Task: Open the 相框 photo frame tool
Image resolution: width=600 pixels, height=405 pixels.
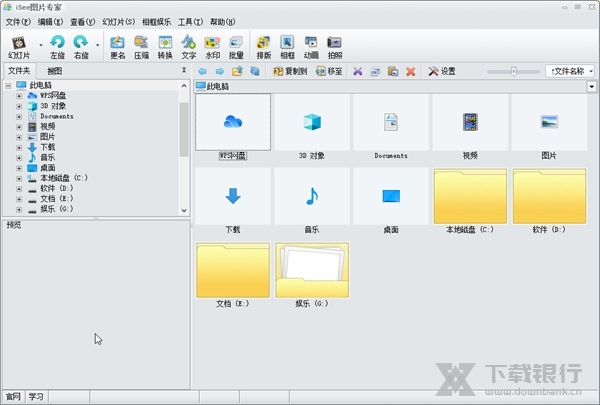Action: (x=287, y=47)
